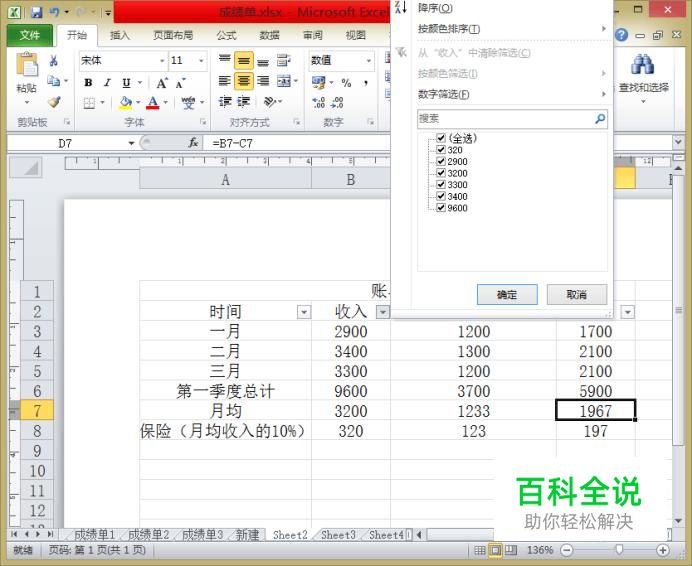Click Find and Select binoculars icon
Screen dimensions: 692x566
pyautogui.click(x=643, y=65)
